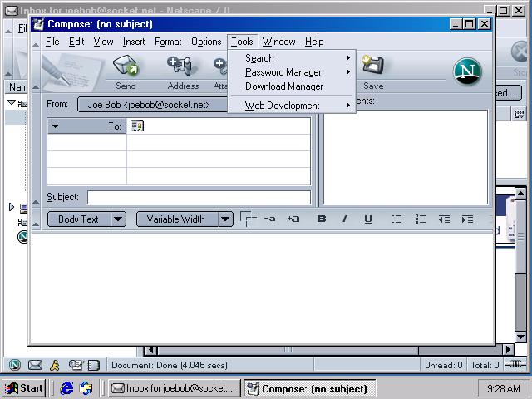Open the Start menu

(24, 388)
